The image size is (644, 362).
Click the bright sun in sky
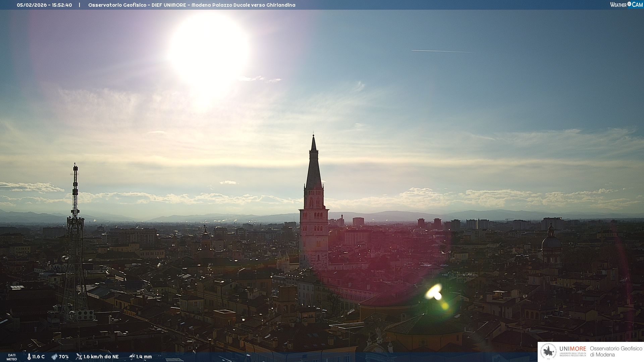coord(209,50)
